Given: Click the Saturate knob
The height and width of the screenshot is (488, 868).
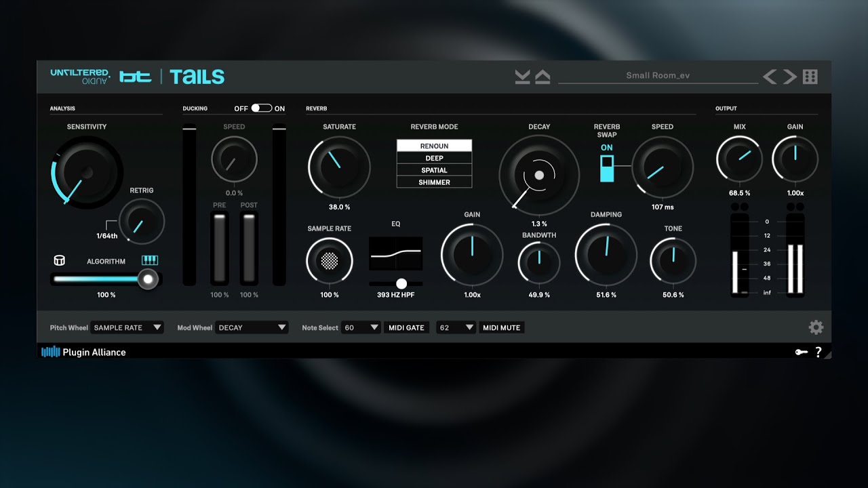Looking at the screenshot, I should coord(339,167).
